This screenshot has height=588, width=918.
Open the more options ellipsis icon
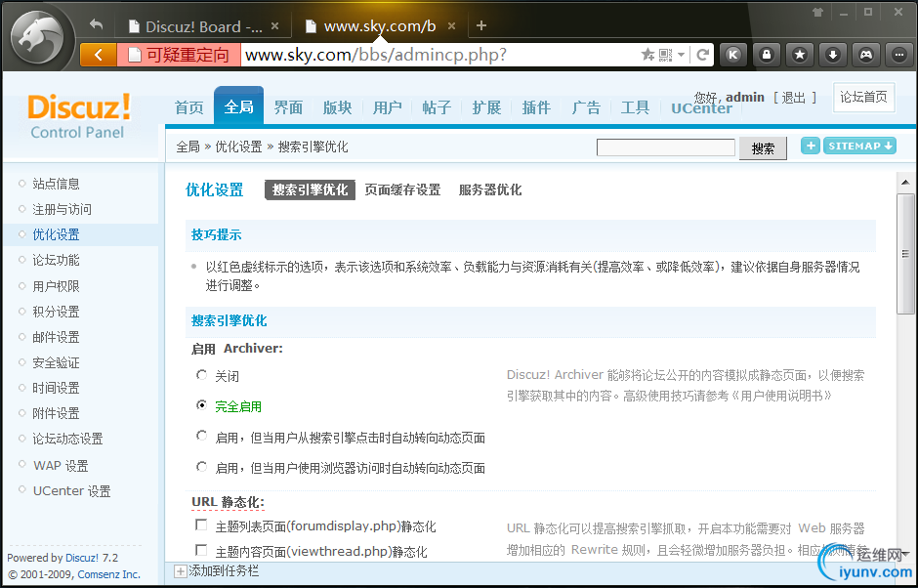tap(899, 55)
